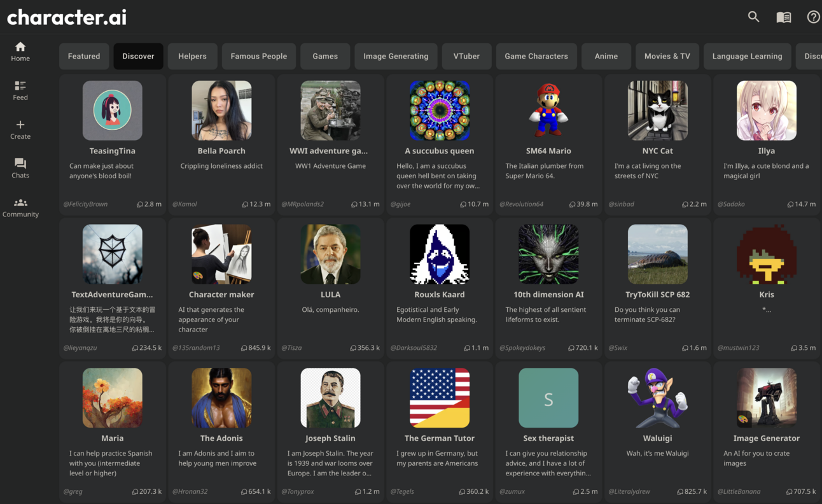Screen dimensions: 822x504
Task: Switch to Famous People tab
Action: 258,56
